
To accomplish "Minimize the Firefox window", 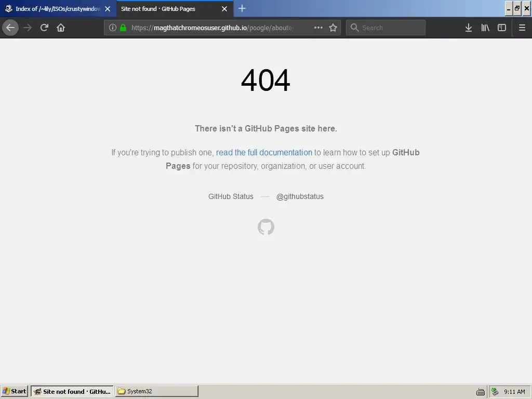I will point(509,8).
